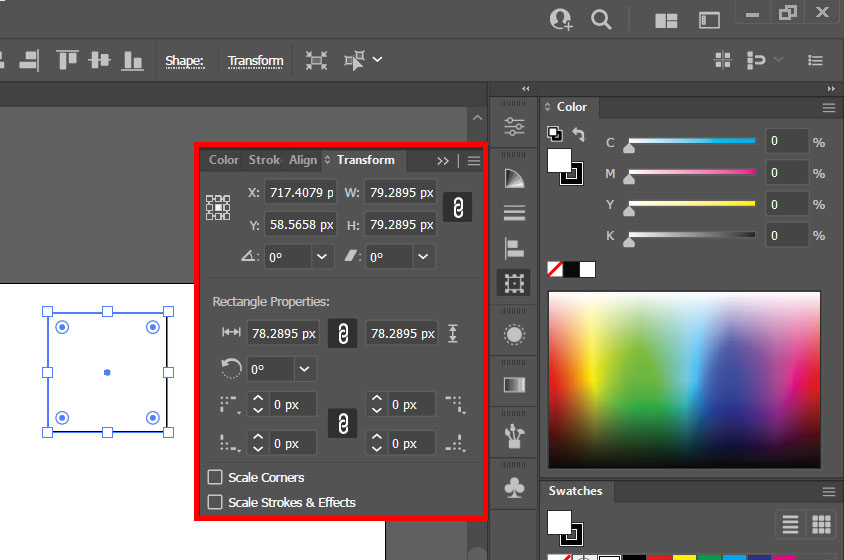Swap fill and stroke arrow icon
The image size is (844, 560).
(579, 134)
